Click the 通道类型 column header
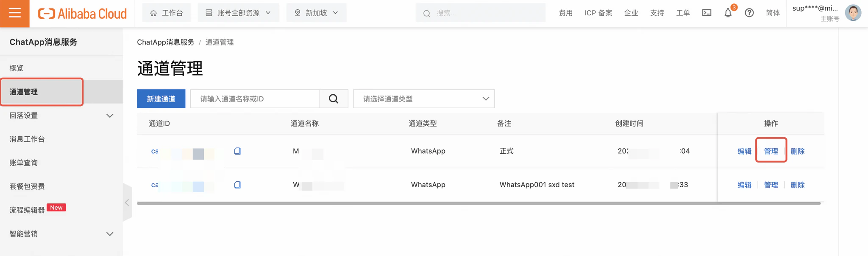Viewport: 868px width, 256px height. 423,124
